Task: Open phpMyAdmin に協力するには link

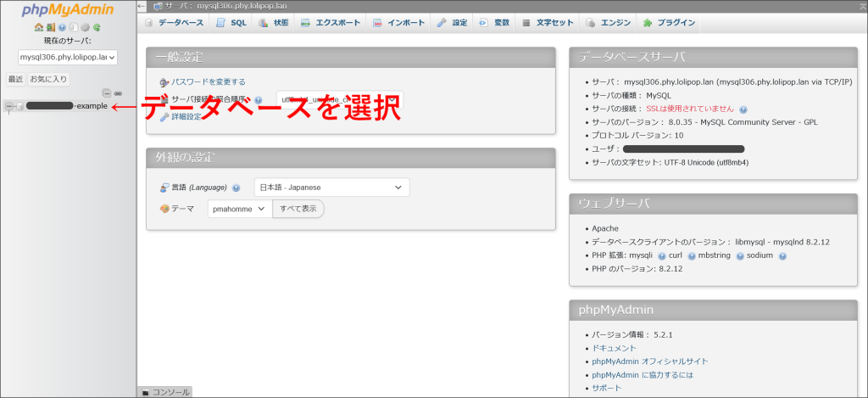Action: (x=643, y=375)
